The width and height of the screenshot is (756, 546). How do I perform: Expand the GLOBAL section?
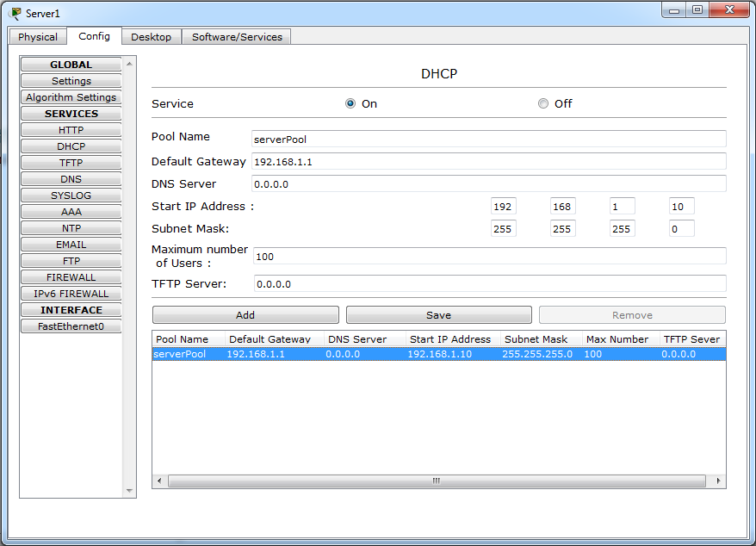tap(71, 64)
